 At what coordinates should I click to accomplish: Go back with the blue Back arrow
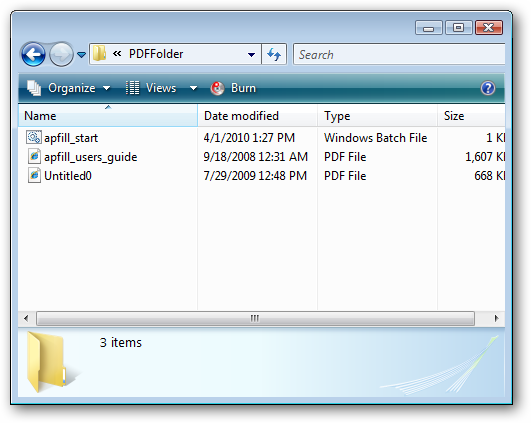tap(33, 54)
